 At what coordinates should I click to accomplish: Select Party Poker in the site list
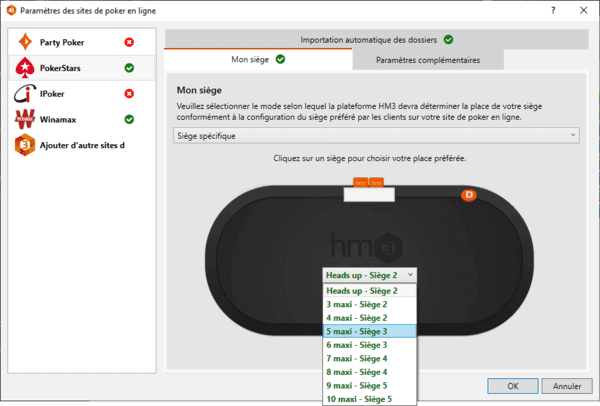tap(82, 42)
